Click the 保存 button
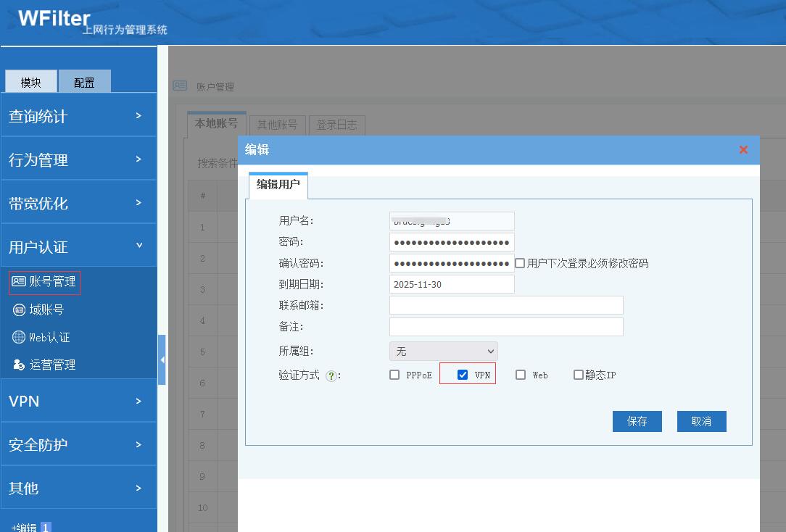 (x=637, y=421)
